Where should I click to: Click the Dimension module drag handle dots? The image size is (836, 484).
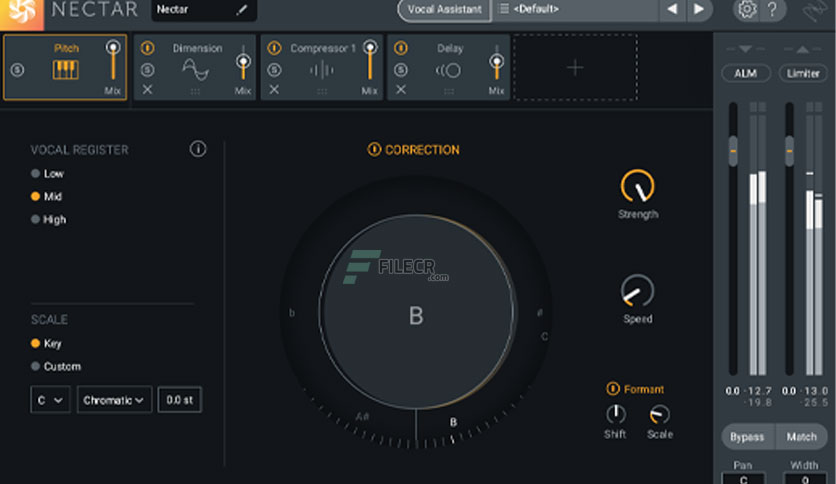point(196,92)
